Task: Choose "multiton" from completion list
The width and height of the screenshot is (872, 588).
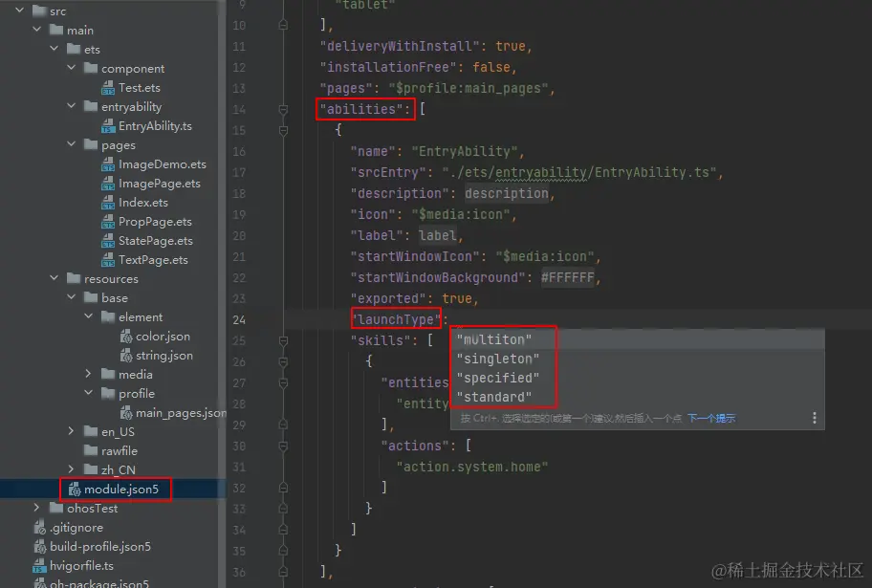Action: 638,339
